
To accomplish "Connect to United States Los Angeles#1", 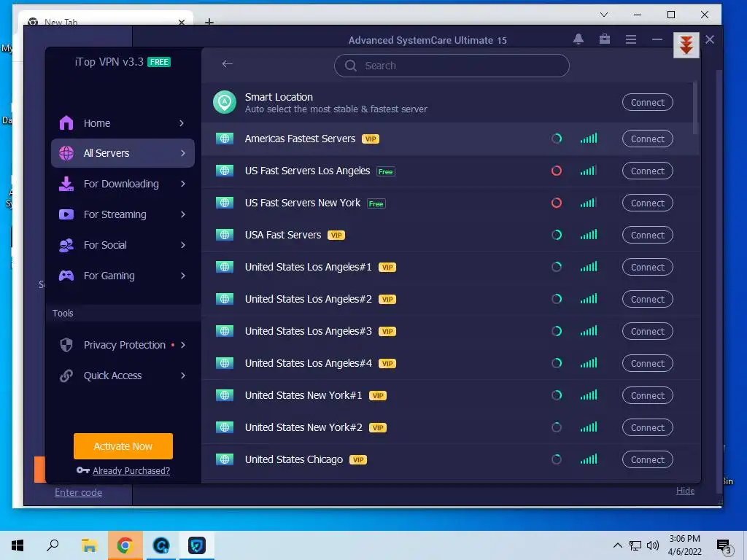I will pos(648,267).
